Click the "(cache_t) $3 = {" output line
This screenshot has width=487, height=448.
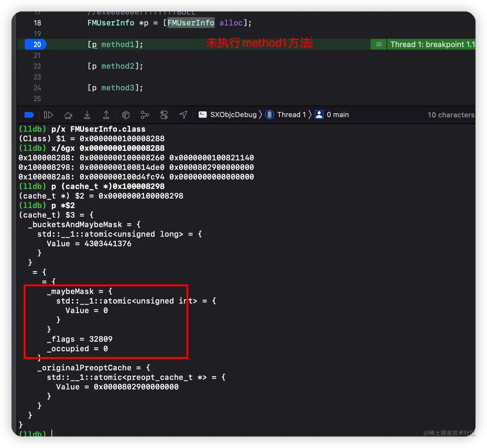[x=56, y=215]
